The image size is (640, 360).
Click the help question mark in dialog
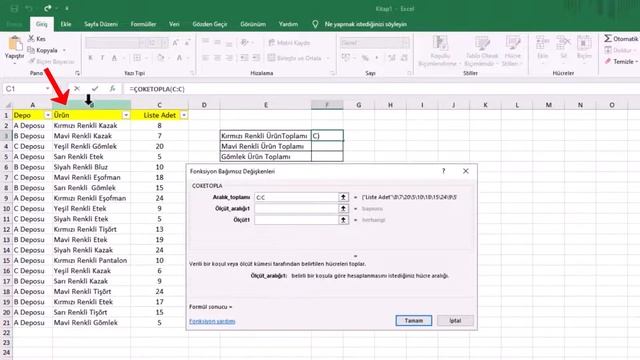click(444, 171)
